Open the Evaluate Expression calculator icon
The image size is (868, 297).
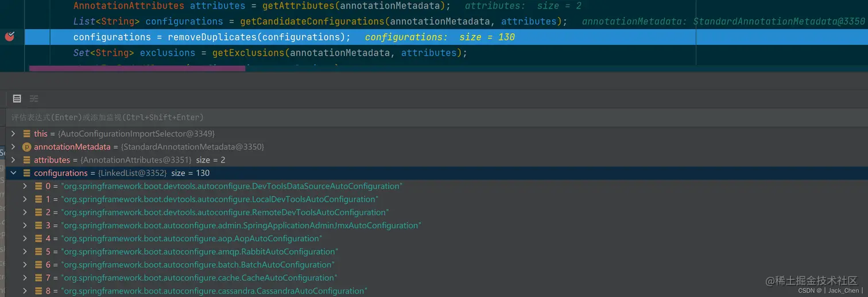(x=17, y=98)
